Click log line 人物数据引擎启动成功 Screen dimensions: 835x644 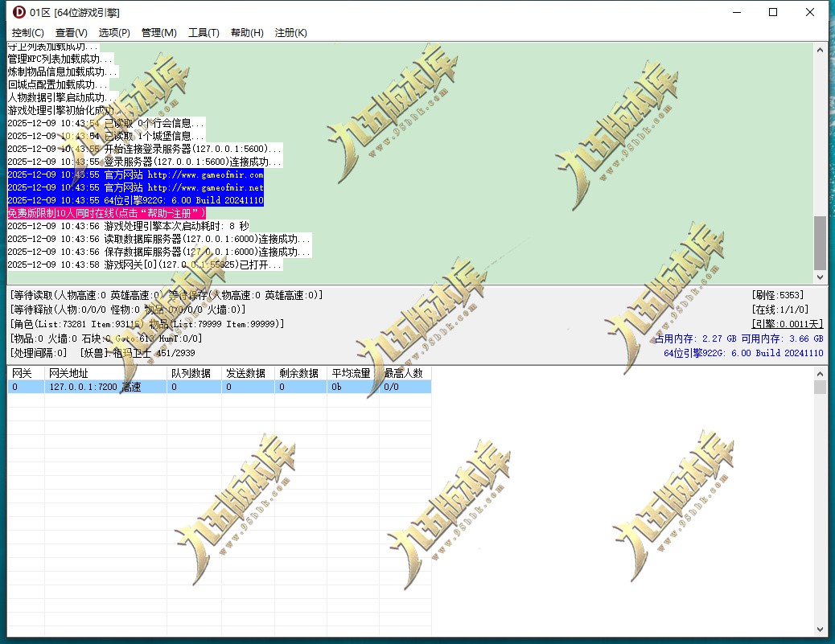[x=62, y=97]
